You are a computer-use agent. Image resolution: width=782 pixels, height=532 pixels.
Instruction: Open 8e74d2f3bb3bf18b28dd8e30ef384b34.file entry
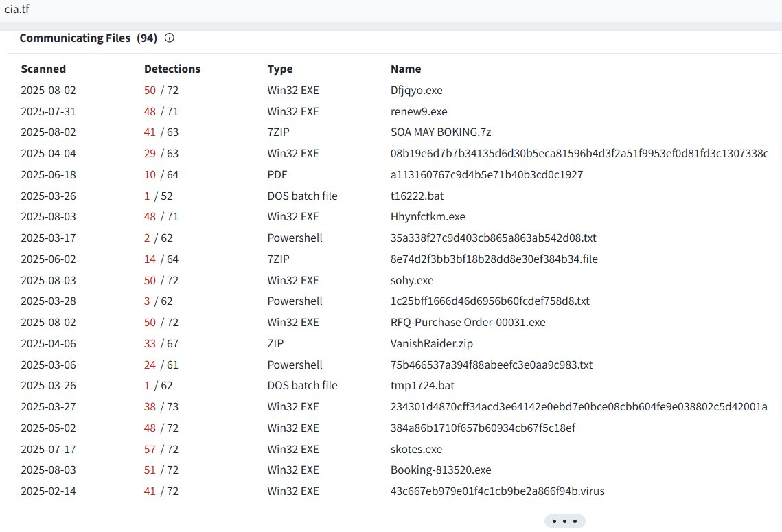tap(494, 259)
